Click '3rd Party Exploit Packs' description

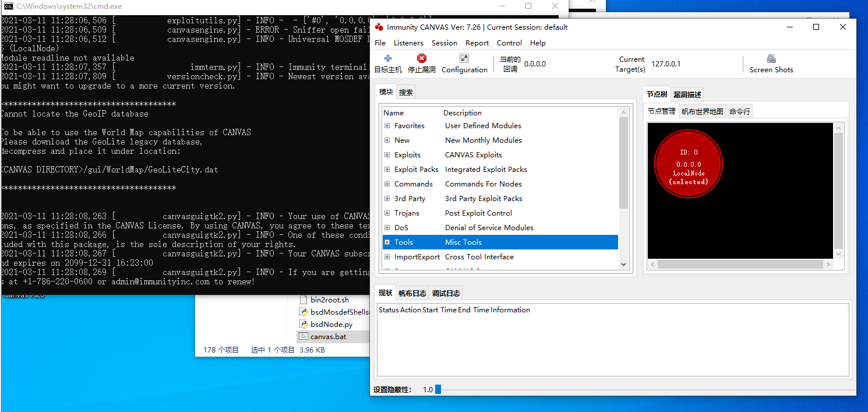tap(484, 198)
